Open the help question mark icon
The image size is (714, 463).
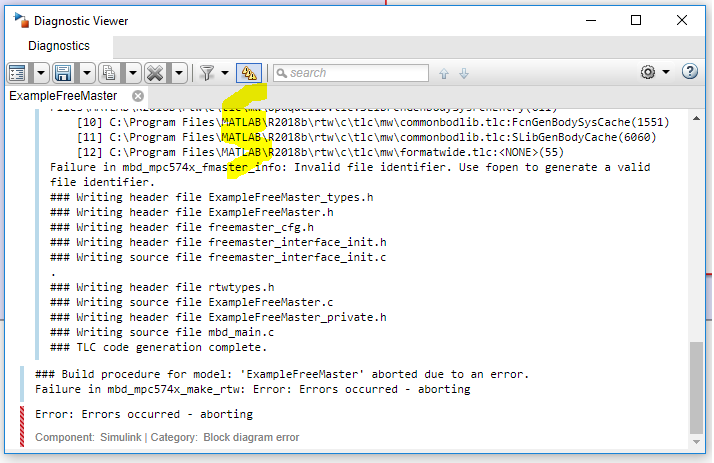pos(690,71)
